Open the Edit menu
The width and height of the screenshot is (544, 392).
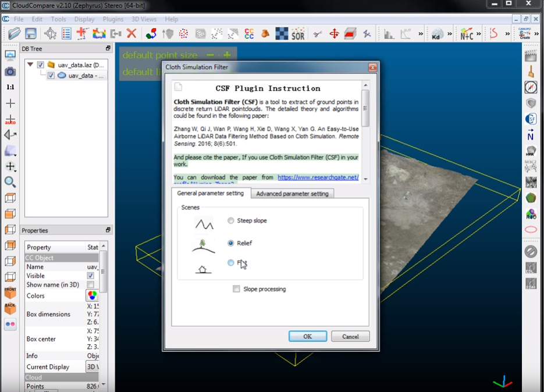click(x=37, y=19)
